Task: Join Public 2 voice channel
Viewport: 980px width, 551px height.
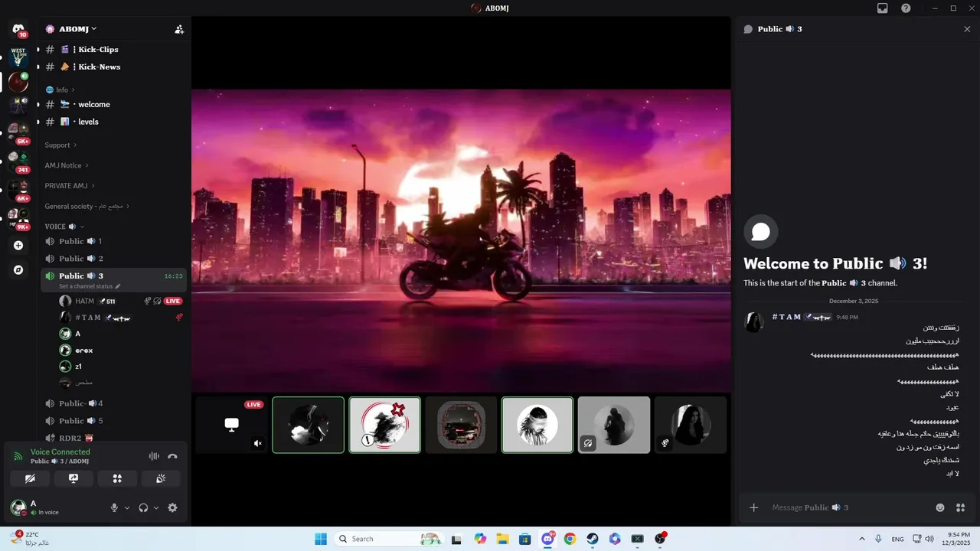Action: [113, 259]
